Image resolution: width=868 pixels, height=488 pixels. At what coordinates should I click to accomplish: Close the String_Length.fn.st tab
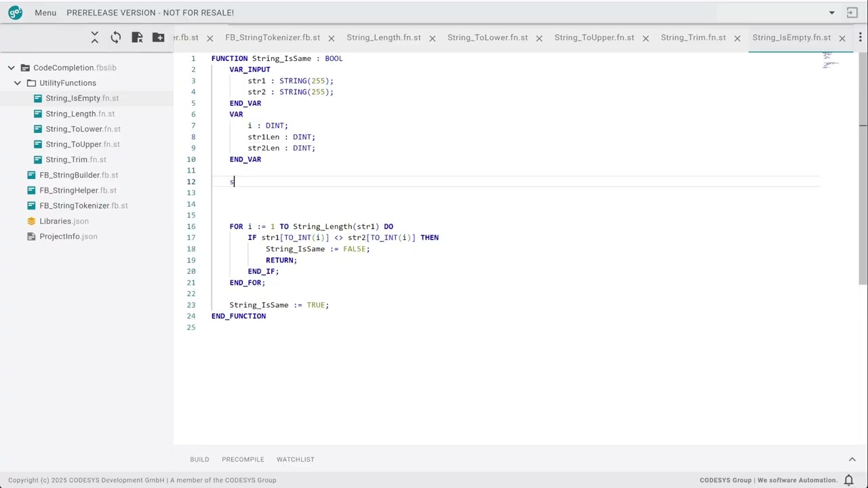point(432,38)
